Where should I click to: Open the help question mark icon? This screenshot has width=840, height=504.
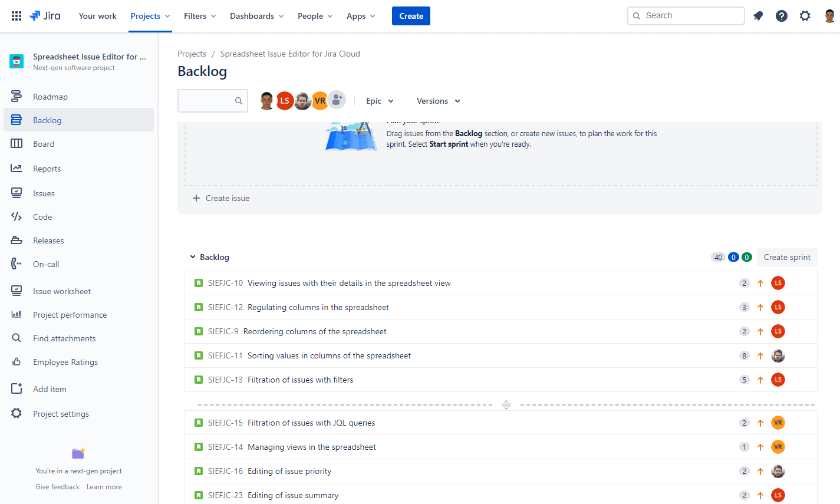pyautogui.click(x=782, y=16)
